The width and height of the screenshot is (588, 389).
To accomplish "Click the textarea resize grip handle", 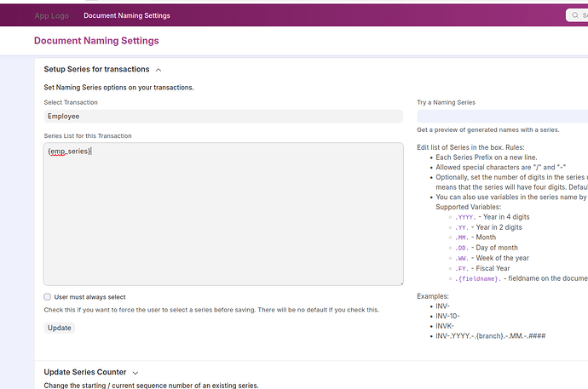I will click(x=400, y=282).
